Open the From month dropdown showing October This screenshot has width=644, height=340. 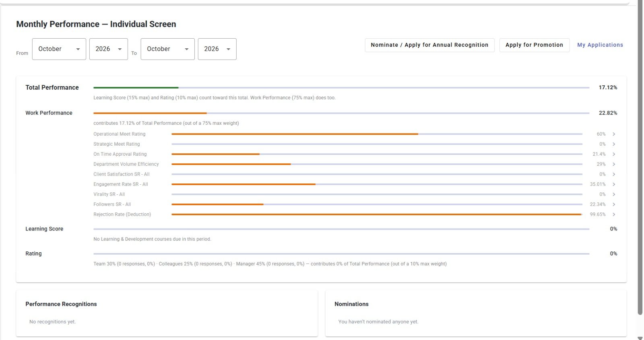[x=59, y=49]
